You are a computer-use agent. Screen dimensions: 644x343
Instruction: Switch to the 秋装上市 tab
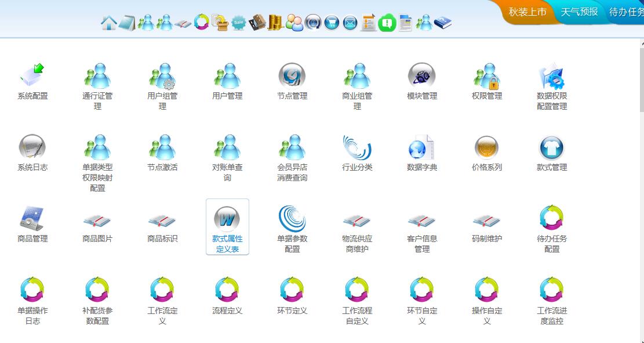click(527, 12)
